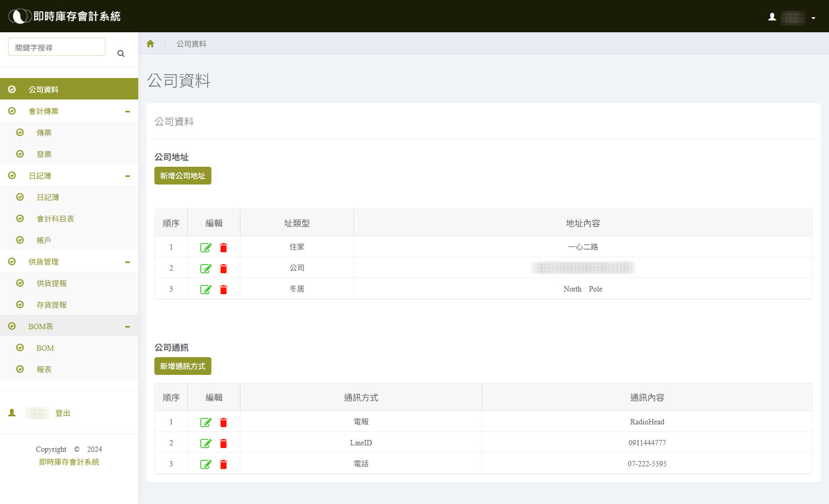Open the 發票 sidebar item

tap(69, 154)
